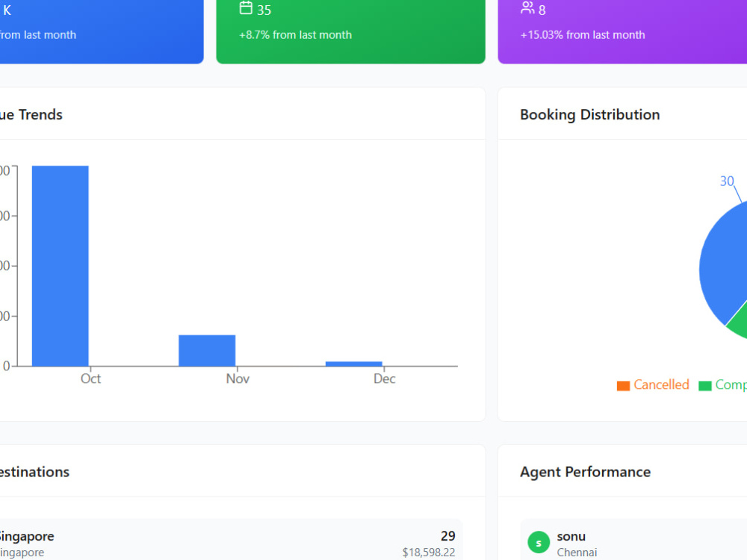Click the pie label 30
747x560 pixels.
click(727, 181)
